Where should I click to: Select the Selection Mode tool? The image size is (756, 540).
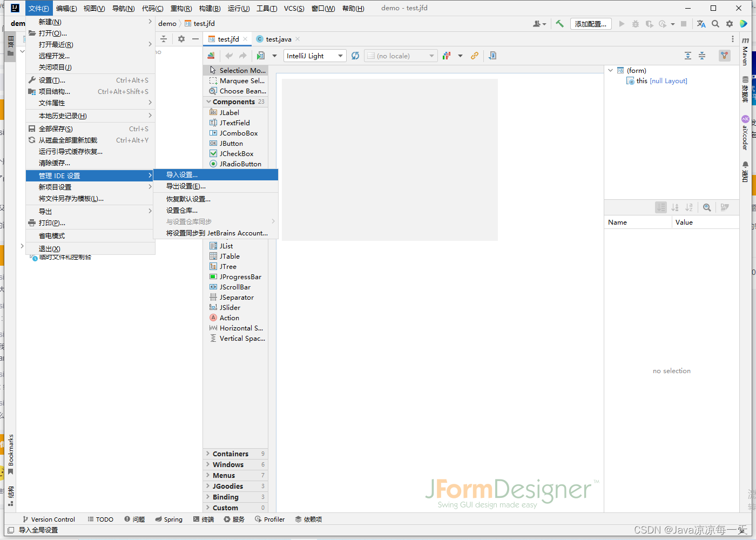coord(236,70)
